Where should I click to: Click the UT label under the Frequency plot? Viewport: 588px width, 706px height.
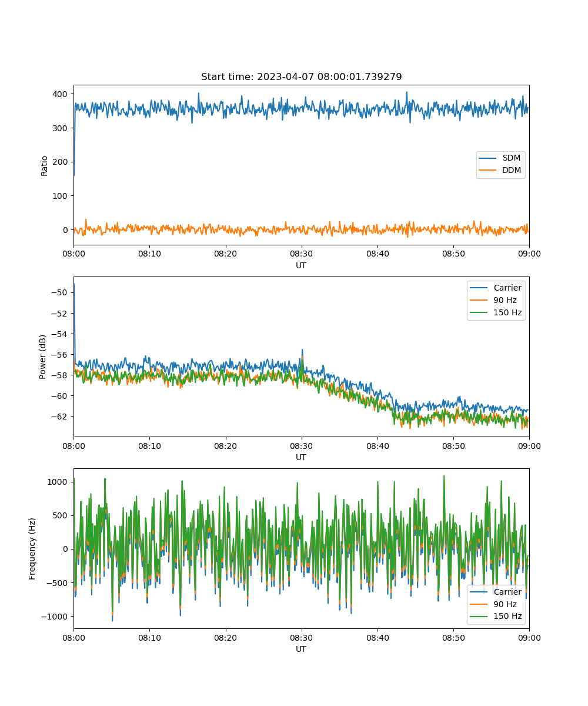click(x=301, y=649)
